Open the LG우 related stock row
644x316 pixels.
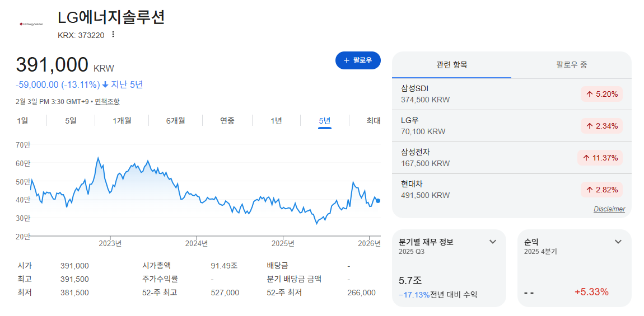[512, 126]
